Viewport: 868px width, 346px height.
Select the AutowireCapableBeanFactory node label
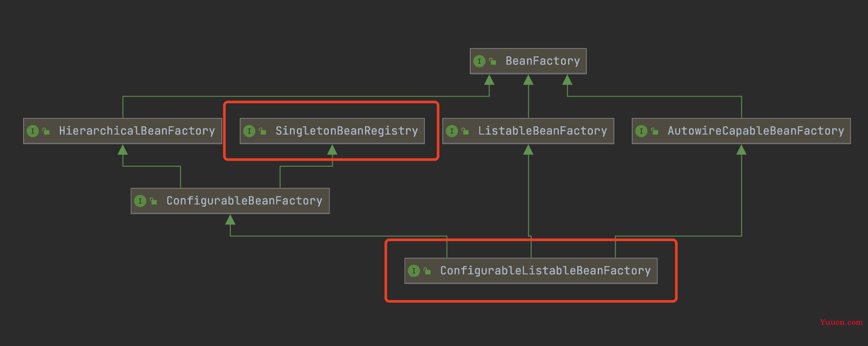coord(756,131)
